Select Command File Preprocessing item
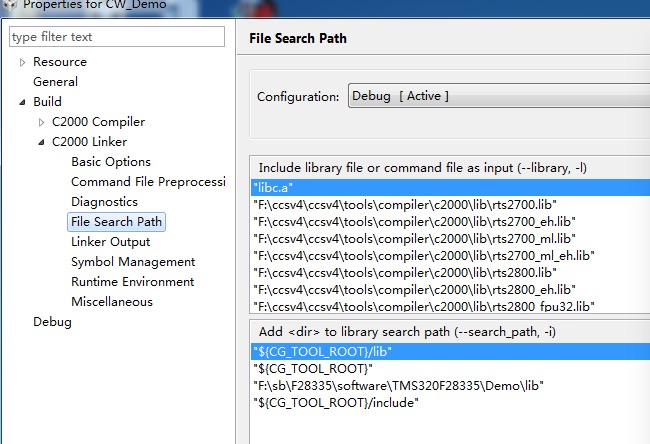The image size is (650, 444). 148,182
